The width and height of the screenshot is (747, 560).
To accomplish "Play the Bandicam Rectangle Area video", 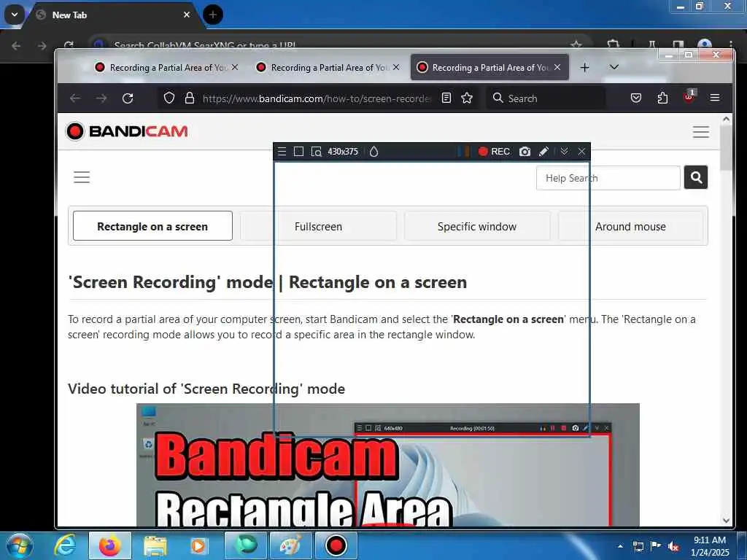I will point(388,465).
